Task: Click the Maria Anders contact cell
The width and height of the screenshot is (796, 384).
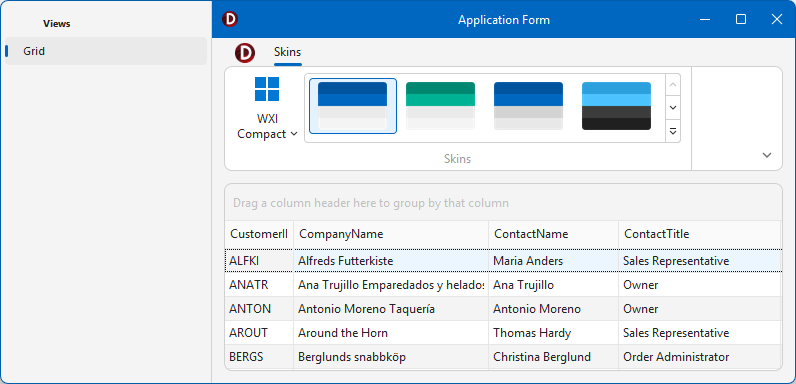Action: [553, 261]
